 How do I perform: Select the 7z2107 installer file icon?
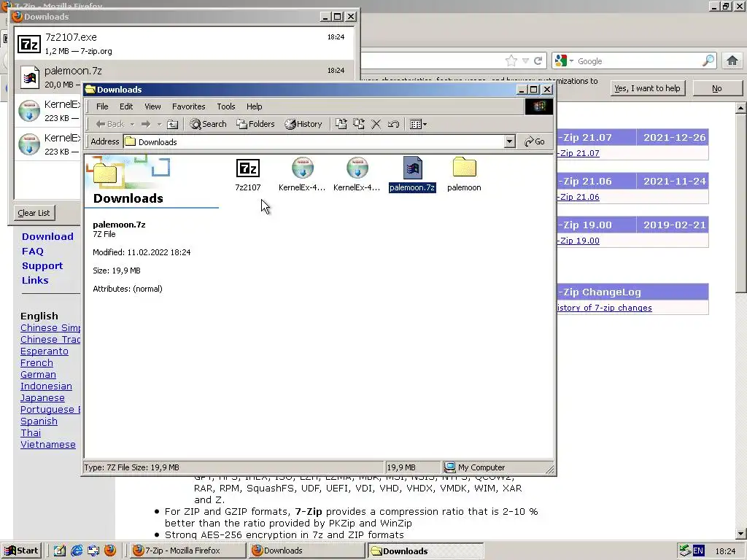[248, 168]
